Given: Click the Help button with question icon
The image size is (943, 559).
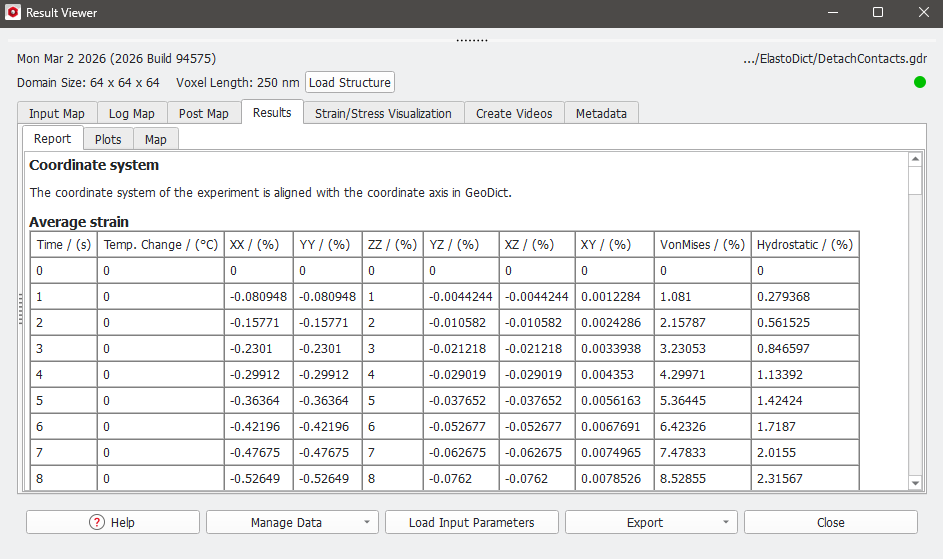Looking at the screenshot, I should click(112, 522).
